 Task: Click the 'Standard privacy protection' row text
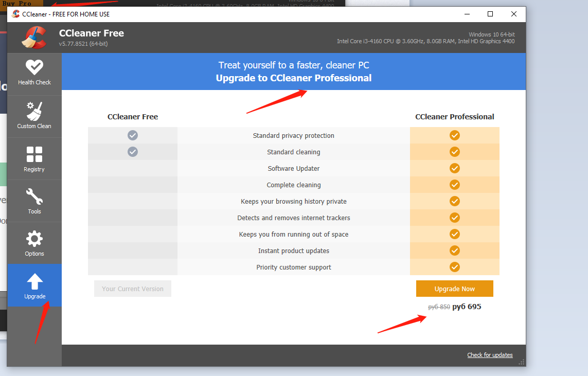coord(294,135)
